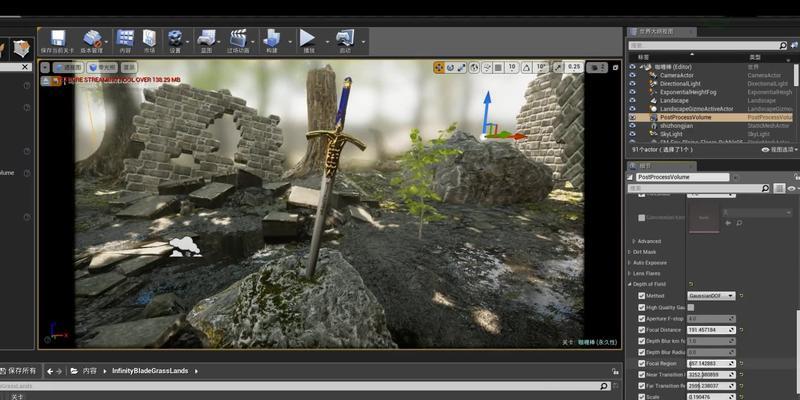Open grid snap value 10 dropdown
800x400 pixels.
point(512,67)
